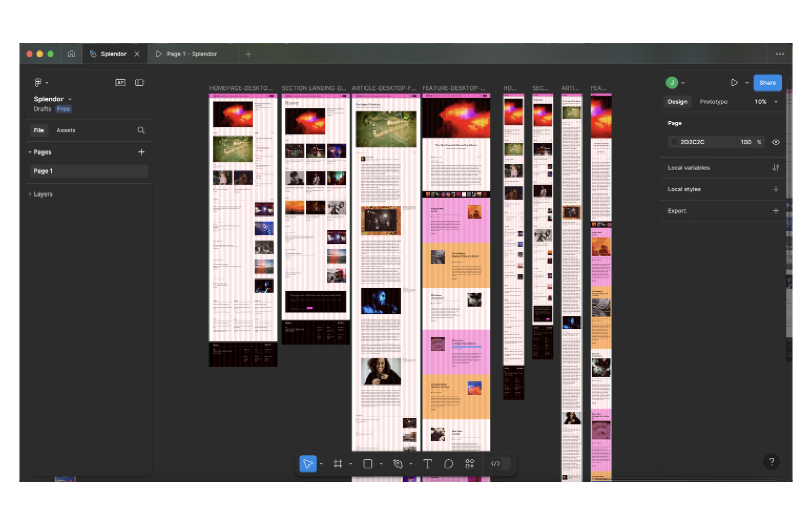Screen dimensions: 812x525
Task: Select the Pen tool
Action: tap(399, 464)
